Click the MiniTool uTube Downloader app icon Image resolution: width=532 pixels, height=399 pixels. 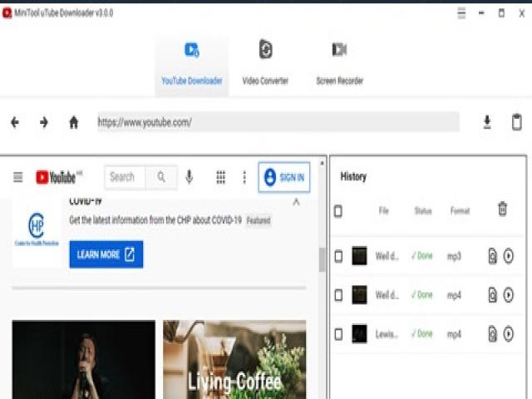[7, 13]
